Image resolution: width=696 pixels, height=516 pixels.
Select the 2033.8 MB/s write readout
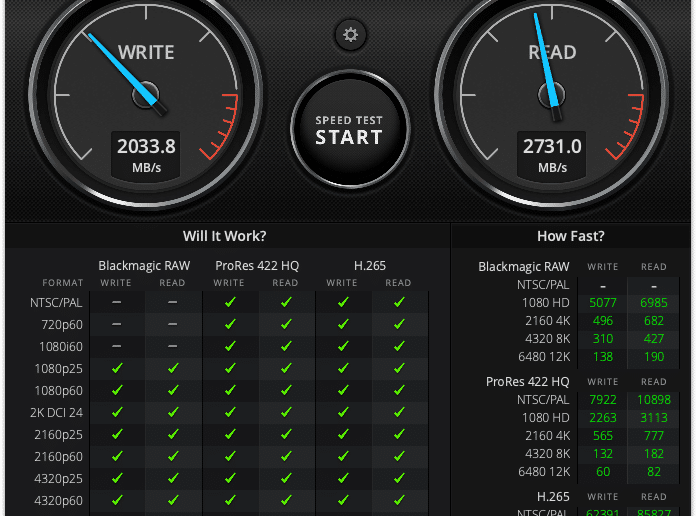tap(146, 155)
